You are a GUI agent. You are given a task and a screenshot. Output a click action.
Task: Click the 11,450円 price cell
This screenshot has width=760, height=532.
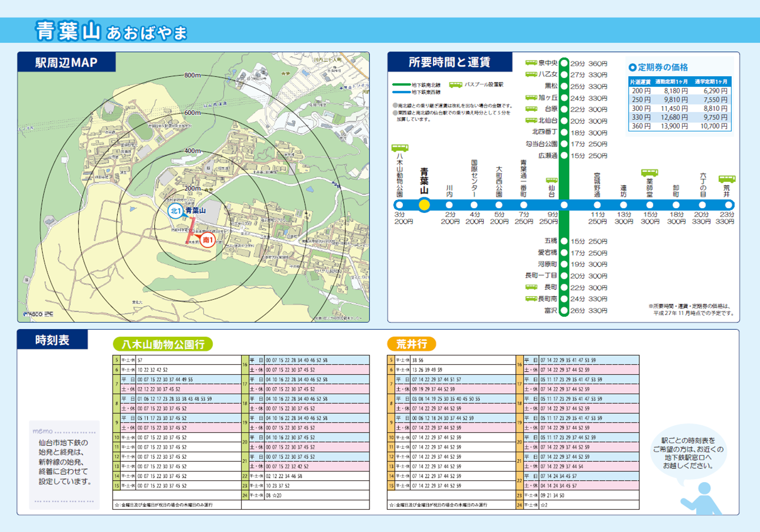point(673,109)
